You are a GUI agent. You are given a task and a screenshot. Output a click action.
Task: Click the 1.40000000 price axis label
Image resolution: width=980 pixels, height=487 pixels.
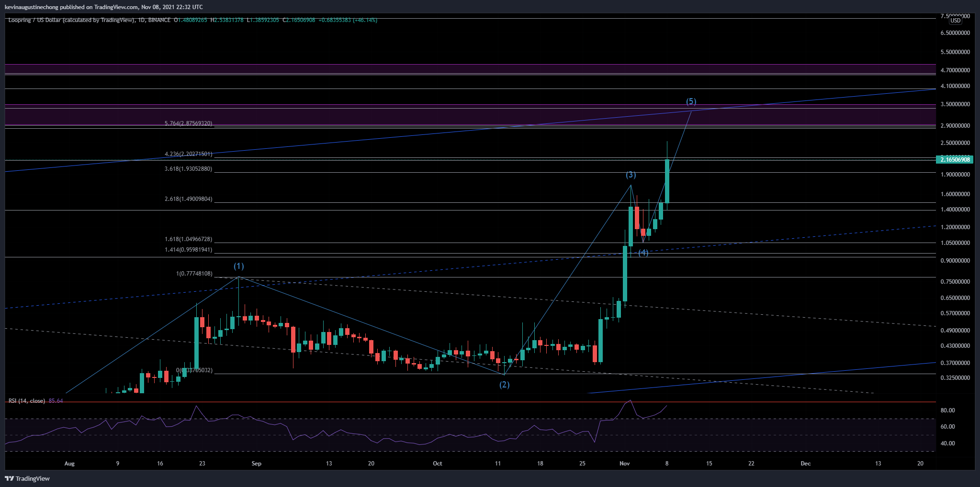point(955,210)
